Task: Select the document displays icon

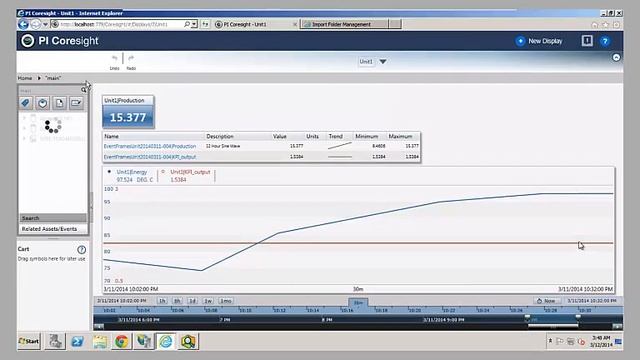Action: pyautogui.click(x=59, y=103)
